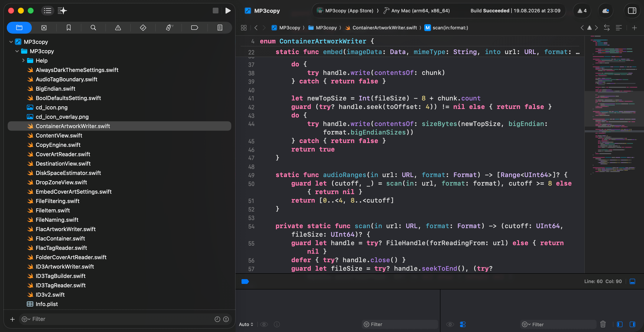Image resolution: width=644 pixels, height=332 pixels.
Task: Show the 4 build warnings
Action: tap(582, 11)
